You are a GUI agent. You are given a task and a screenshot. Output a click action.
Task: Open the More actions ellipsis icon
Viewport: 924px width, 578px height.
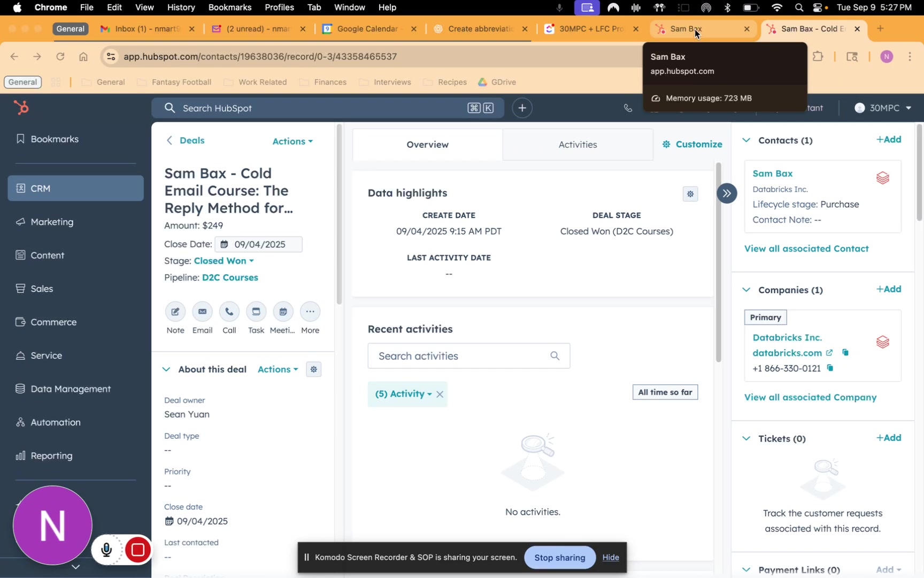pos(310,312)
